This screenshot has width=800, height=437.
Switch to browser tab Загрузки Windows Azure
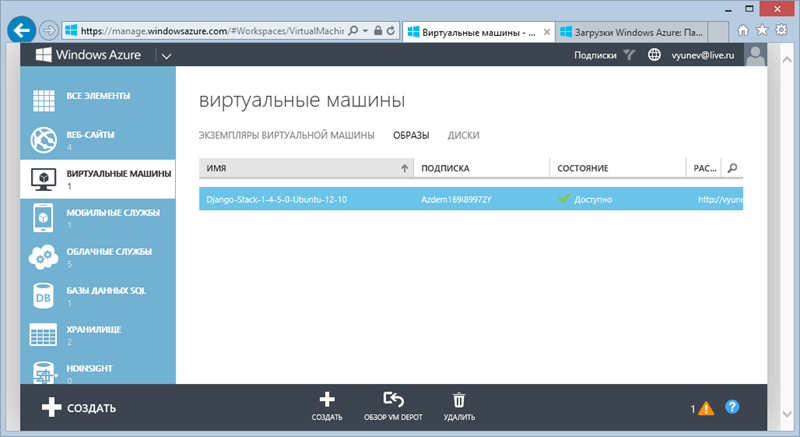click(x=632, y=32)
